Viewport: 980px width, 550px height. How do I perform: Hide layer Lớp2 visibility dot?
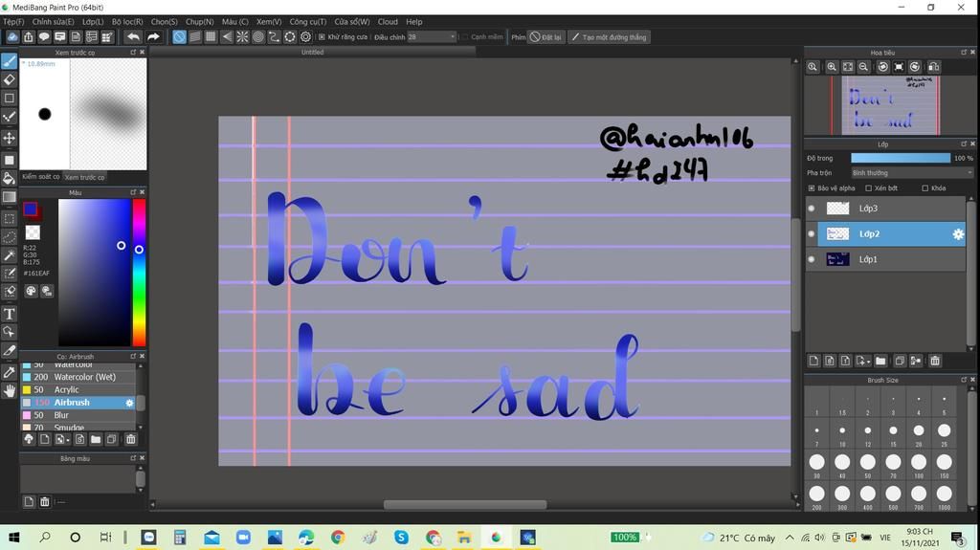tap(812, 233)
